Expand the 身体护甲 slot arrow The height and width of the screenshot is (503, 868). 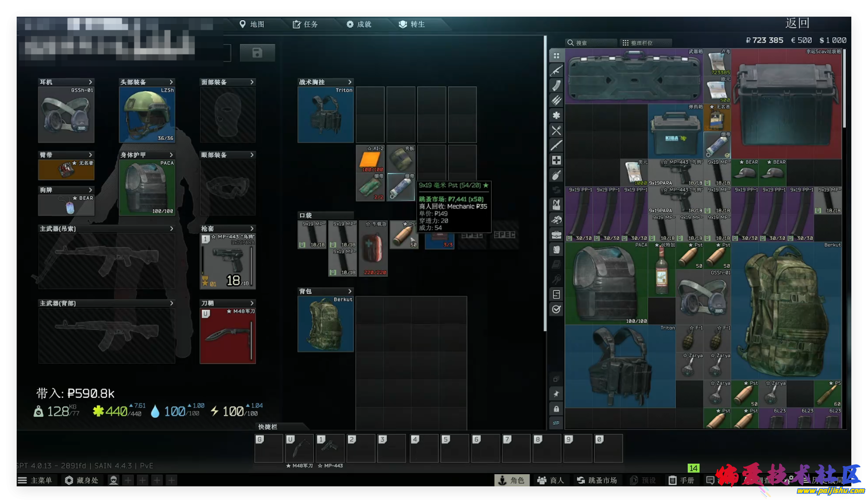[171, 155]
